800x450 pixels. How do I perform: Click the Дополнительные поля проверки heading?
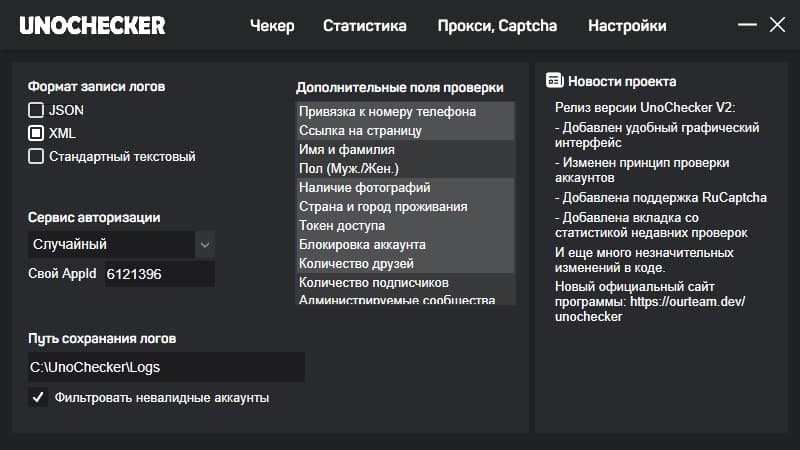pyautogui.click(x=400, y=88)
